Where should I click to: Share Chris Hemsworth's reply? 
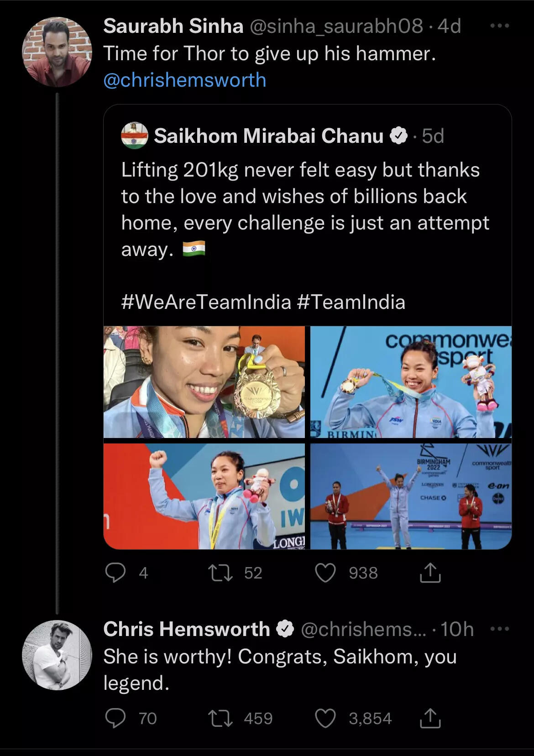[x=430, y=718]
